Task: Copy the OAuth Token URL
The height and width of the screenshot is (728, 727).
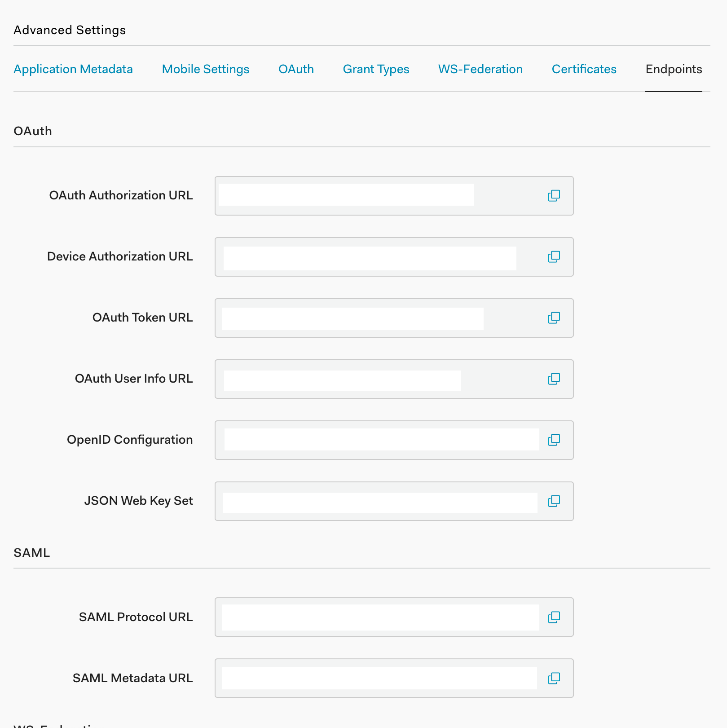Action: tap(554, 318)
